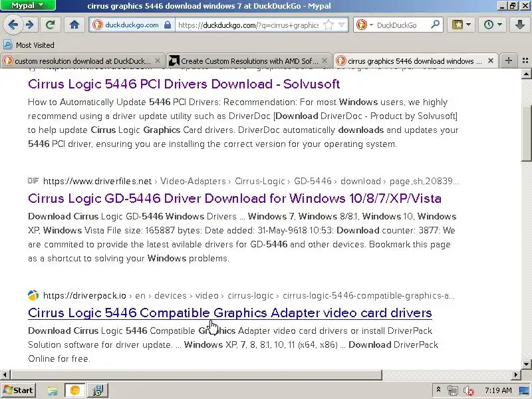The image size is (532, 399).
Task: Click the DuckDuckGo icon in search box
Action: (x=362, y=25)
